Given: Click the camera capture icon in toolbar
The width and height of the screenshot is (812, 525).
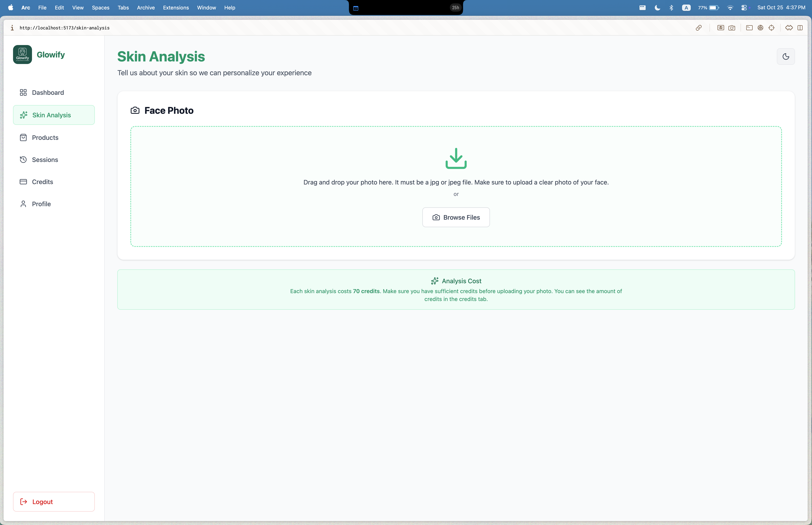Looking at the screenshot, I should point(732,28).
